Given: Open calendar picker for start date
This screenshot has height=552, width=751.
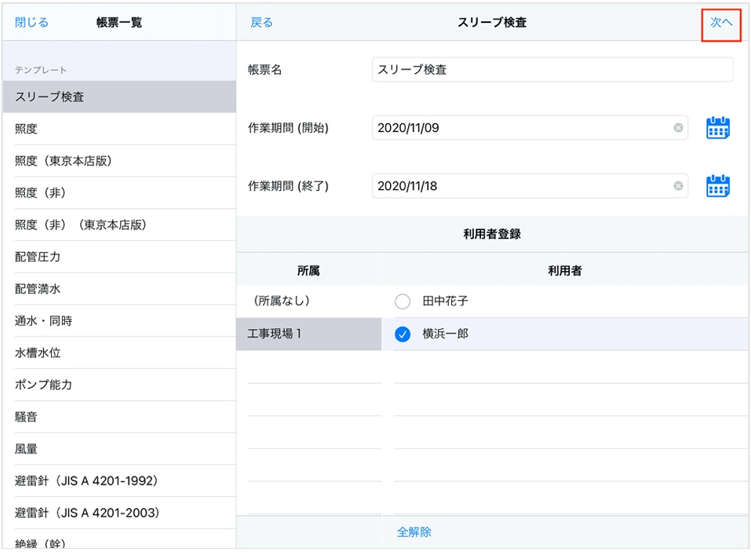Looking at the screenshot, I should pos(717,128).
